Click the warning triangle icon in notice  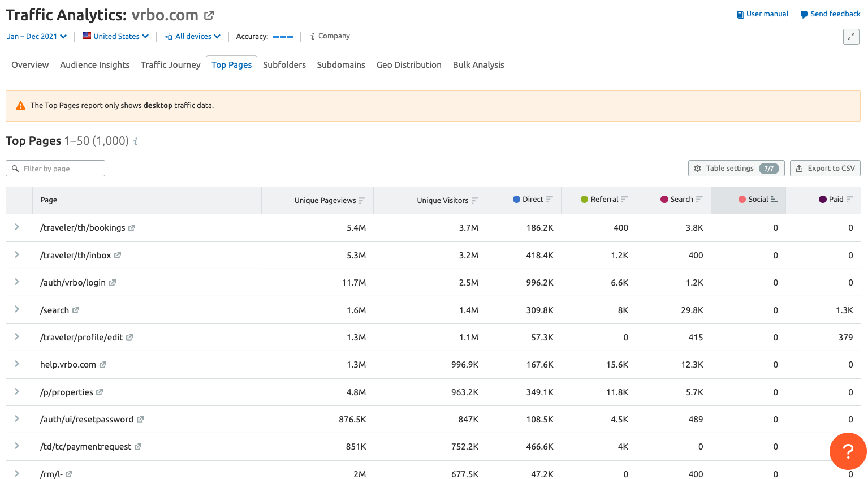click(20, 106)
